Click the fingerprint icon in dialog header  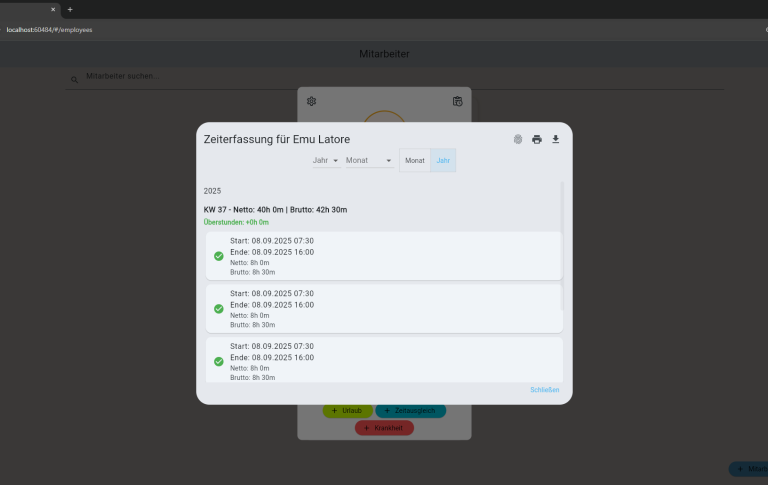(518, 139)
